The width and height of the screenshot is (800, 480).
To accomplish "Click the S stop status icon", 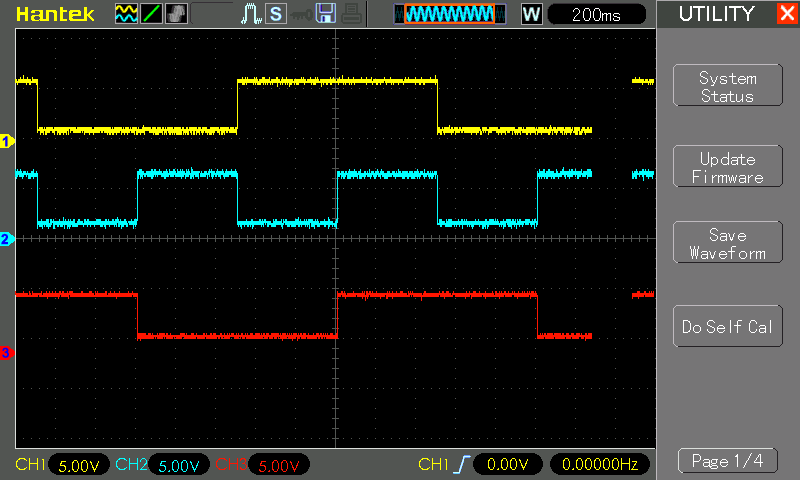I will (276, 14).
